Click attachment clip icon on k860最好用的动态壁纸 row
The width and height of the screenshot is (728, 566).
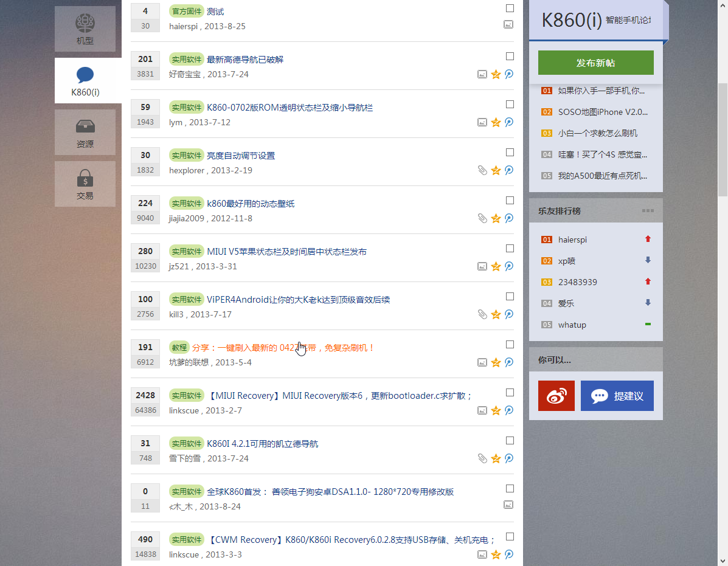(482, 218)
